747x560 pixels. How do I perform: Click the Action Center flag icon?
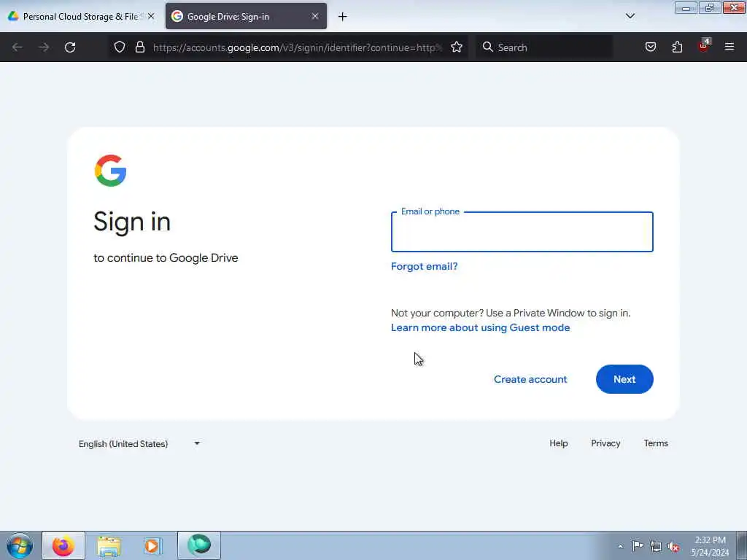[638, 546]
